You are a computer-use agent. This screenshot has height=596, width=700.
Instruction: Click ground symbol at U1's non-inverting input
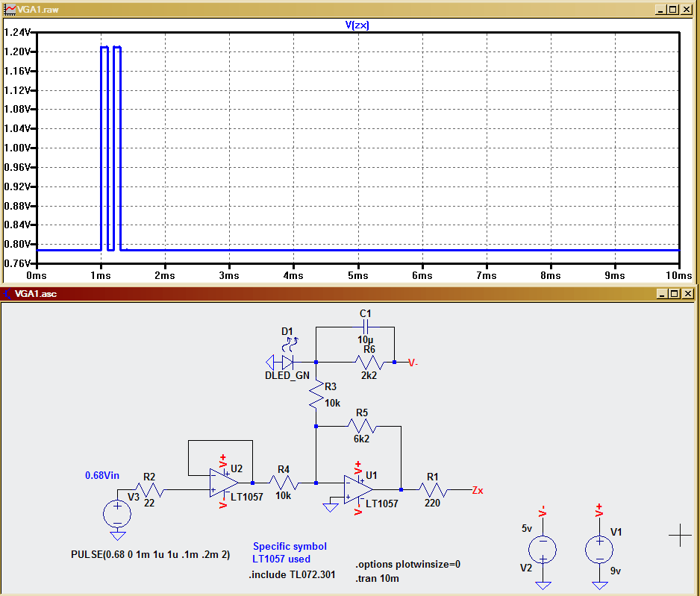point(331,507)
